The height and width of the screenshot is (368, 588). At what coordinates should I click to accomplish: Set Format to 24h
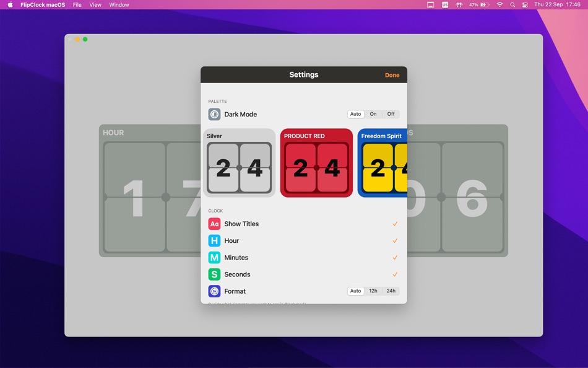(391, 291)
